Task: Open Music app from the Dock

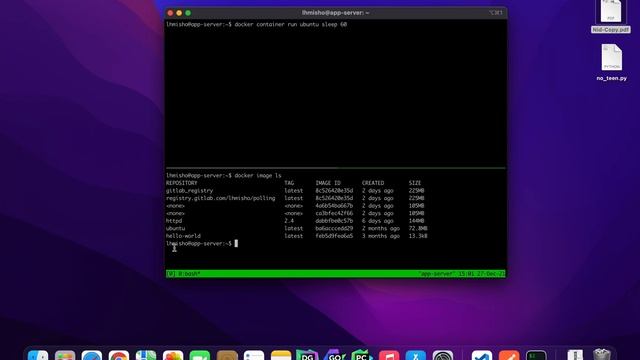Action: pos(389,355)
